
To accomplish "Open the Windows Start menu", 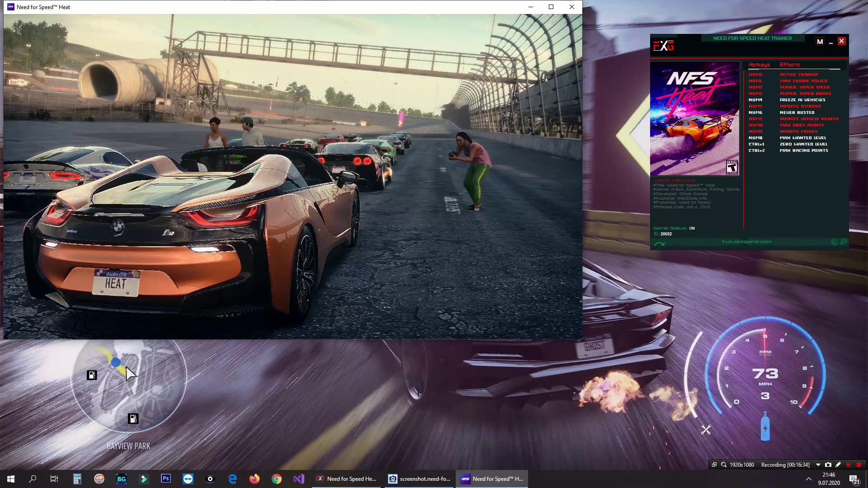I will click(x=11, y=479).
